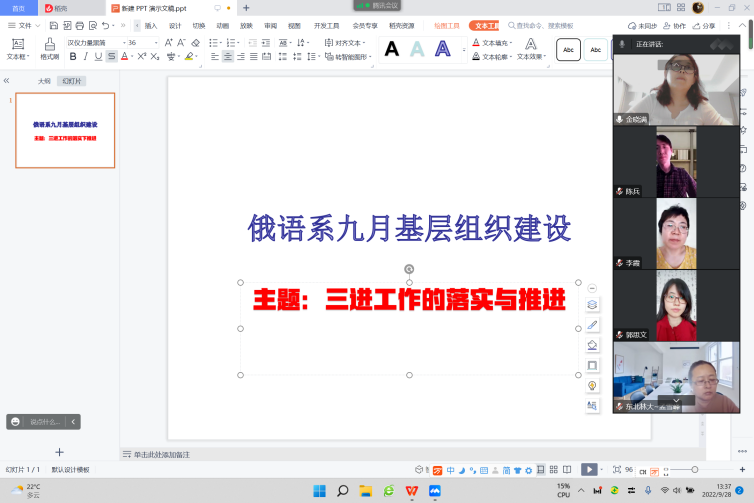Viewport: 754px width, 503px height.
Task: Toggle microphone in meeting panel header
Action: [622, 44]
